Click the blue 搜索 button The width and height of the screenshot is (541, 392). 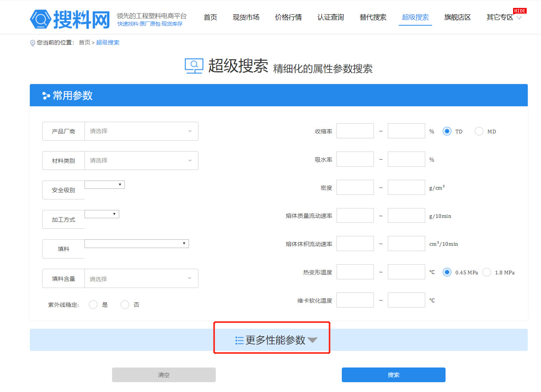(393, 375)
